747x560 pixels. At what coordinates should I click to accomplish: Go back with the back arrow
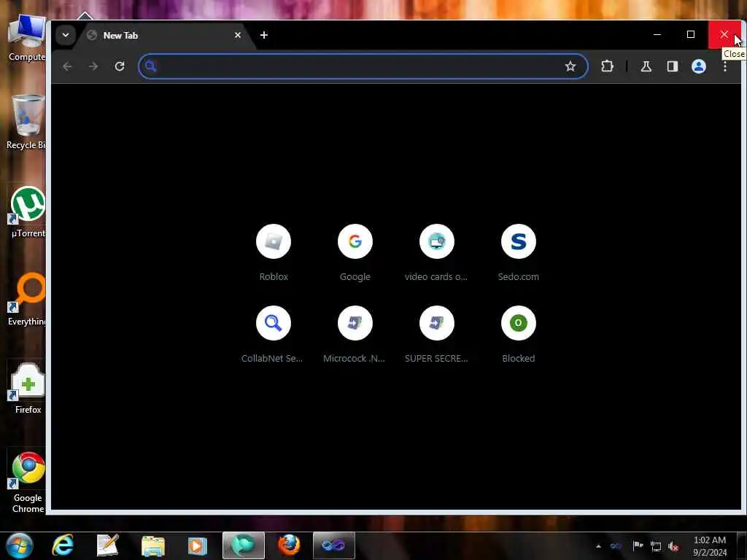coord(67,66)
